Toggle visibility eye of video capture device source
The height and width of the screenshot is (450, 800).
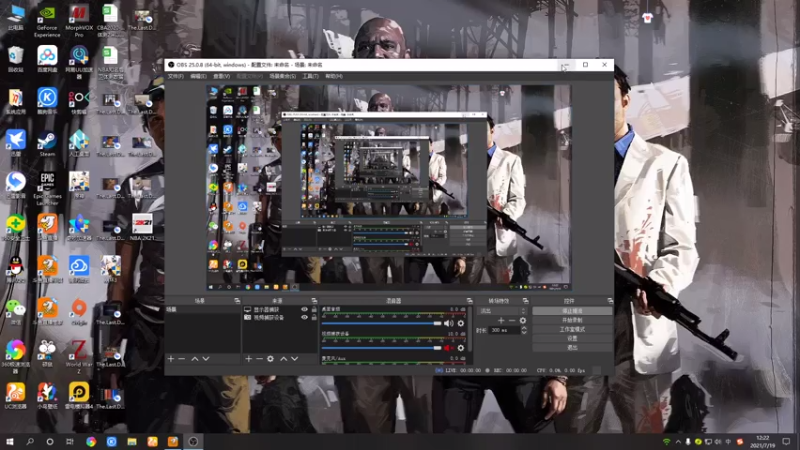[x=305, y=317]
